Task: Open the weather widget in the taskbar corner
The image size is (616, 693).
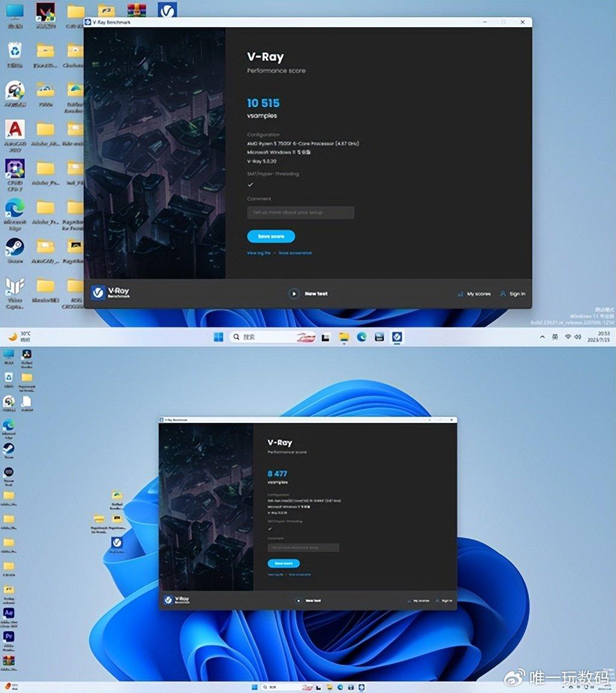Action: click(18, 337)
